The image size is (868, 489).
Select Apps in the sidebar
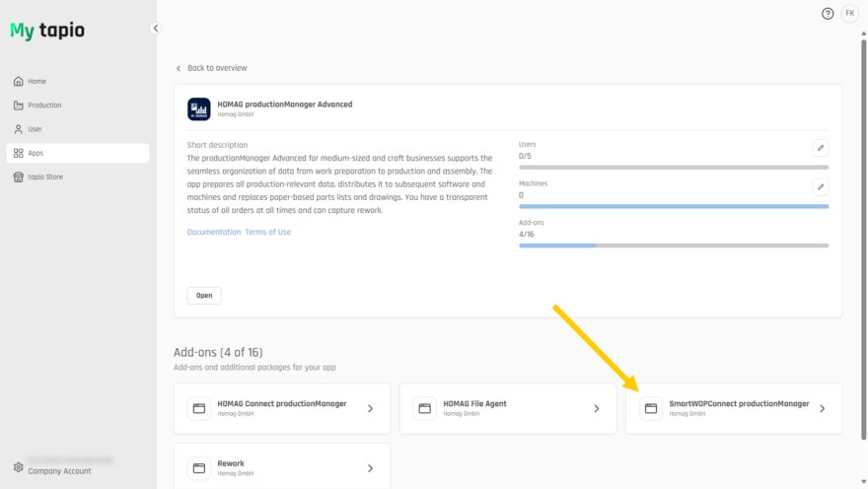click(78, 153)
